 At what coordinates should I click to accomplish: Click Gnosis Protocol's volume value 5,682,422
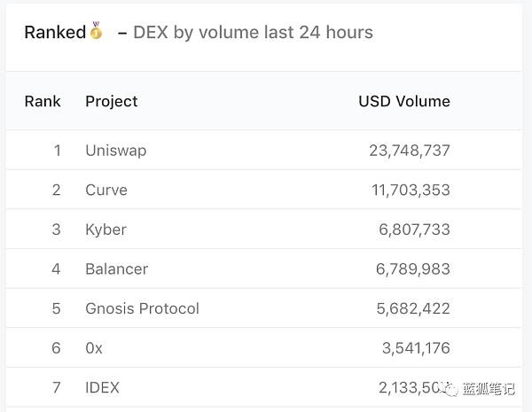click(414, 308)
